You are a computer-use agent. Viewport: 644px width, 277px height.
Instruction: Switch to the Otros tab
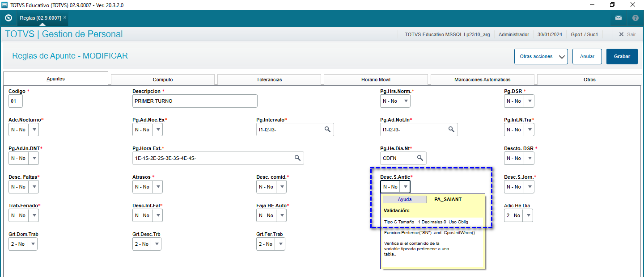click(589, 80)
